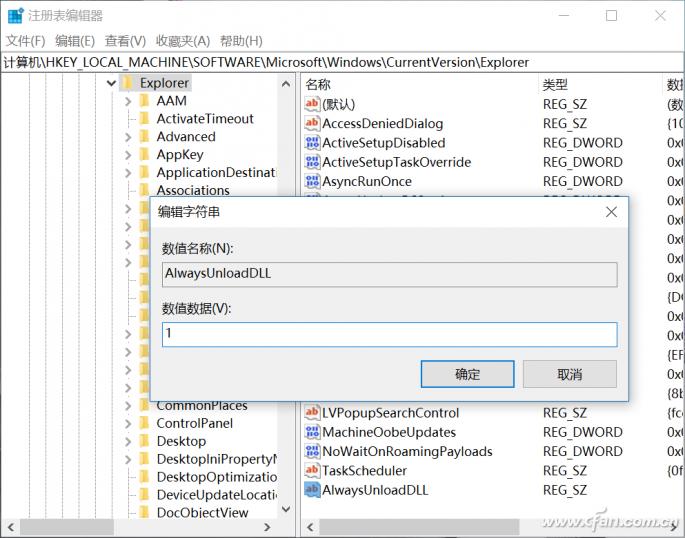
Task: Click the AlwaysUnloadDLL string icon
Action: (x=312, y=490)
